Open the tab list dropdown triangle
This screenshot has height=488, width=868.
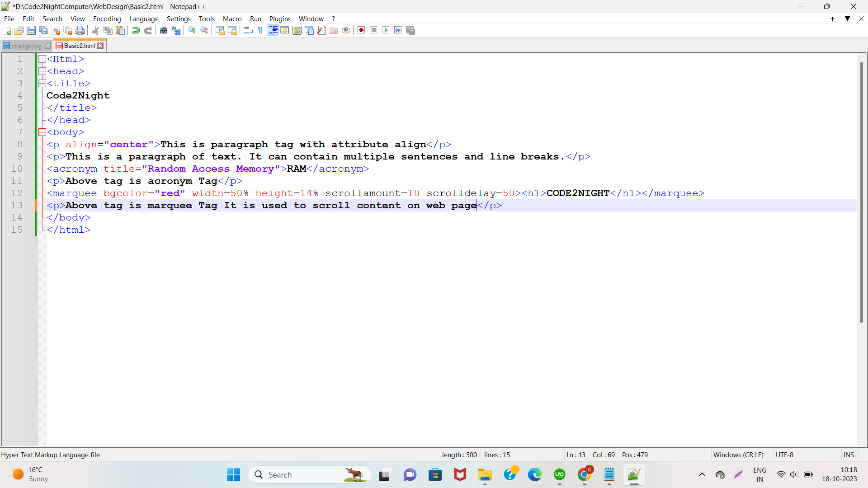(x=848, y=19)
